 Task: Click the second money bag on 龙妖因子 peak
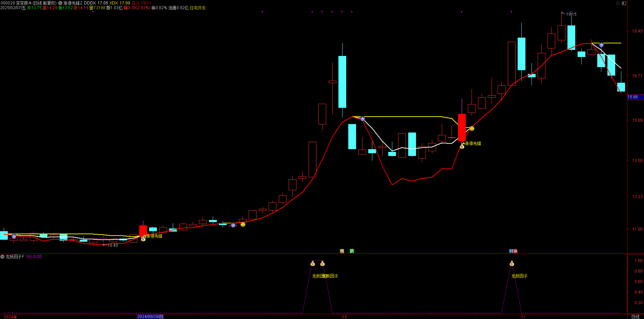[x=323, y=263]
